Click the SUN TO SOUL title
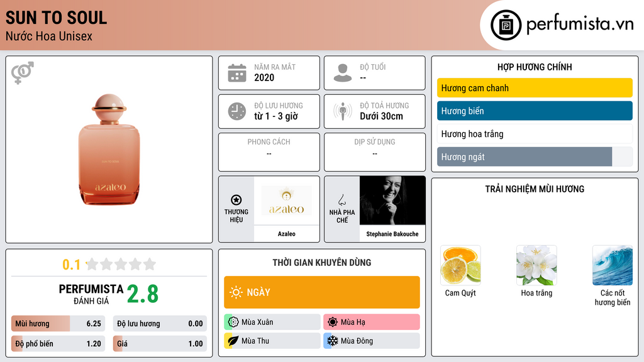Viewport: 644px width, 362px height. point(56,18)
